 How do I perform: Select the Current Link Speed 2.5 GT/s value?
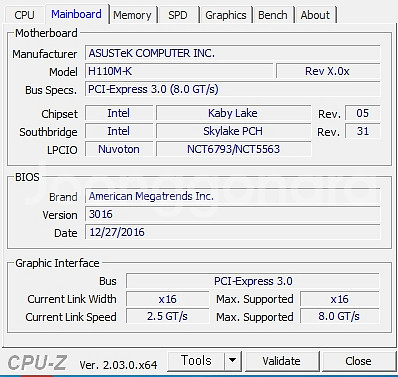[x=167, y=316]
